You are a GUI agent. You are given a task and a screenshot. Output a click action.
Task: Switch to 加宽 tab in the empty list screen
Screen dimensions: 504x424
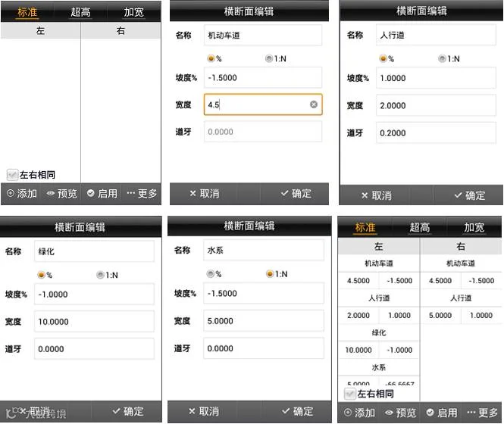pos(133,12)
